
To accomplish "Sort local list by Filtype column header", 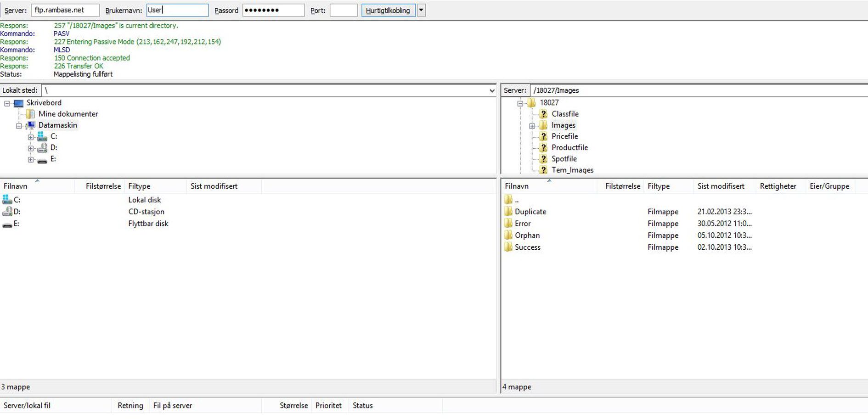I will tap(139, 186).
